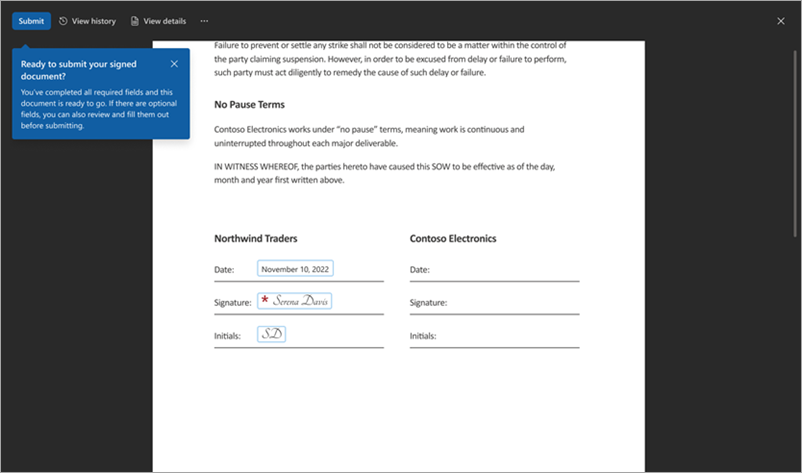Click the Contoso Electronics heading
The image size is (802, 473).
click(453, 238)
